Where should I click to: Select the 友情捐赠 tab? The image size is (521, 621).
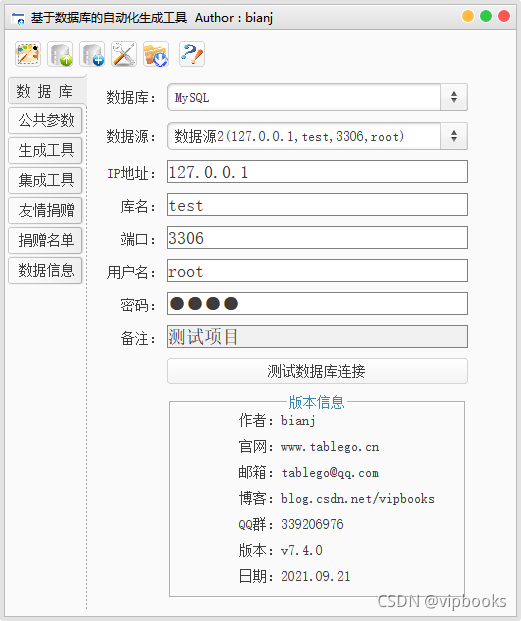coord(46,210)
